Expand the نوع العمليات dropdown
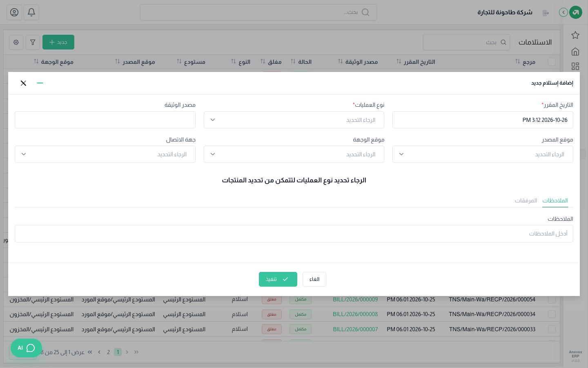The height and width of the screenshot is (368, 588). coord(294,120)
